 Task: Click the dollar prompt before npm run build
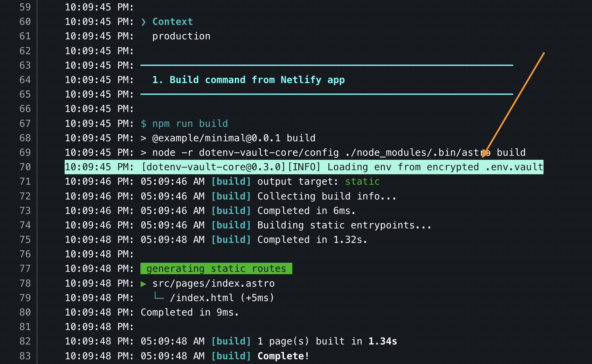pyautogui.click(x=143, y=123)
